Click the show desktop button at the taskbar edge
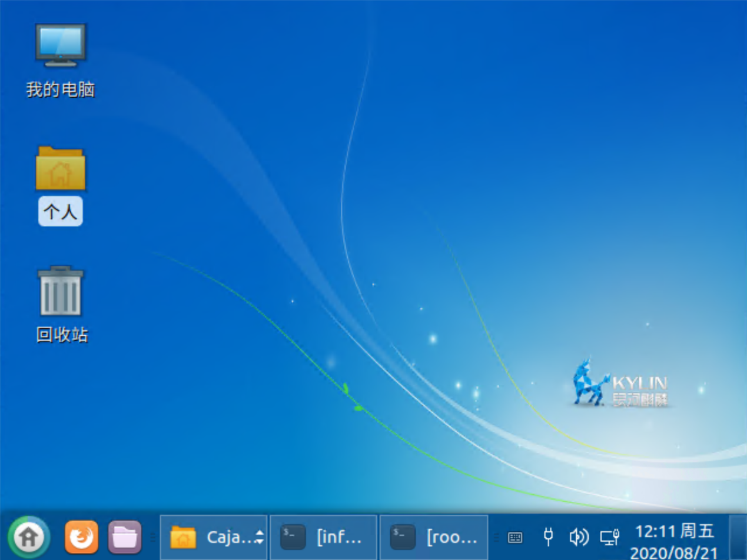This screenshot has height=560, width=747. coord(738,537)
